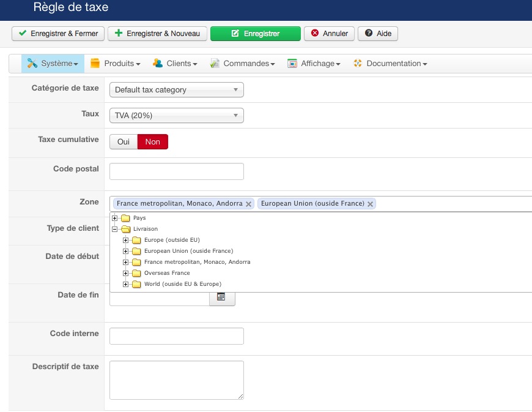Expand European Union (ouside France) node
Screen dimensions: 532x412
click(125, 252)
